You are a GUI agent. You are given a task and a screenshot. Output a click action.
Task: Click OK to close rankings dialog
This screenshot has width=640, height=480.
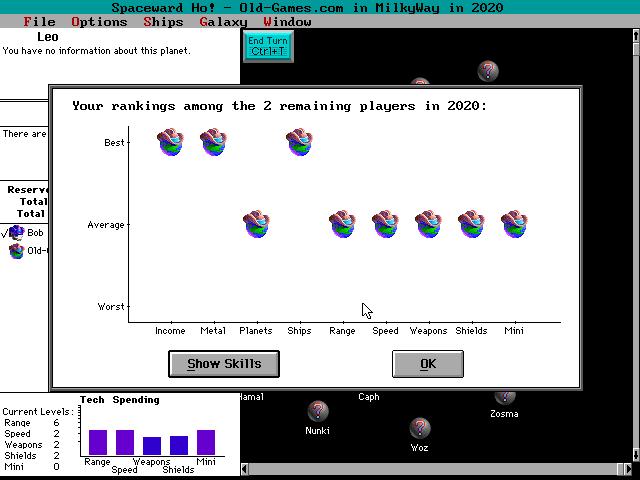(428, 364)
